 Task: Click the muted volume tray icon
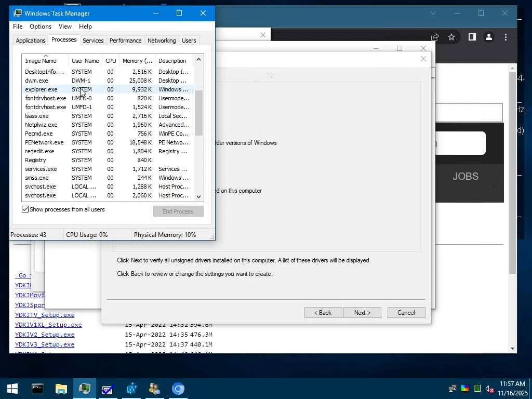coord(489,389)
